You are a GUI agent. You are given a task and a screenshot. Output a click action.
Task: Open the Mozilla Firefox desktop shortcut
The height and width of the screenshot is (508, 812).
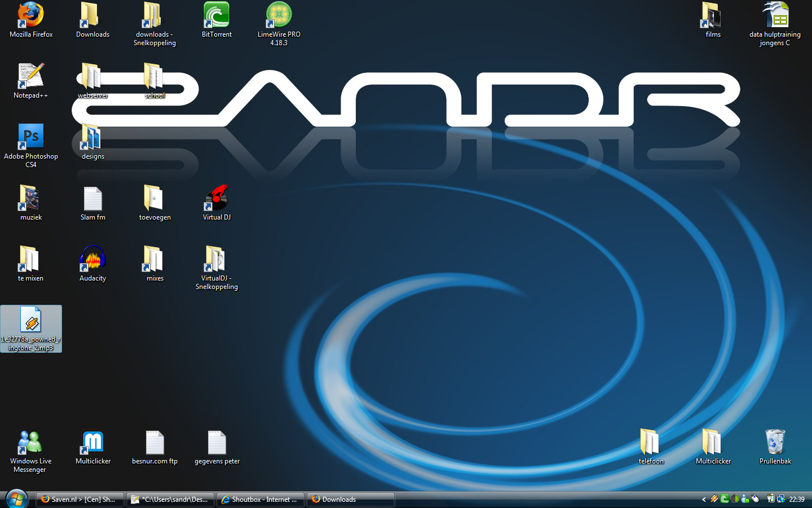click(x=31, y=20)
